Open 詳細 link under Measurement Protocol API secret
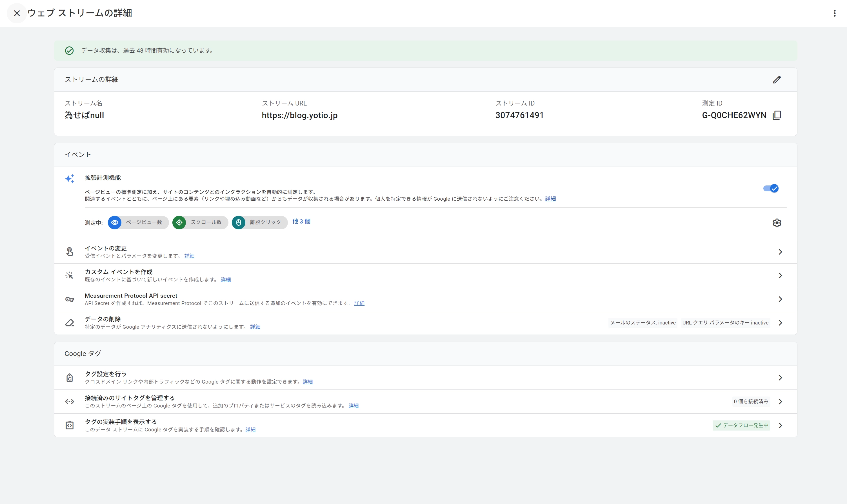The image size is (847, 504). [359, 303]
